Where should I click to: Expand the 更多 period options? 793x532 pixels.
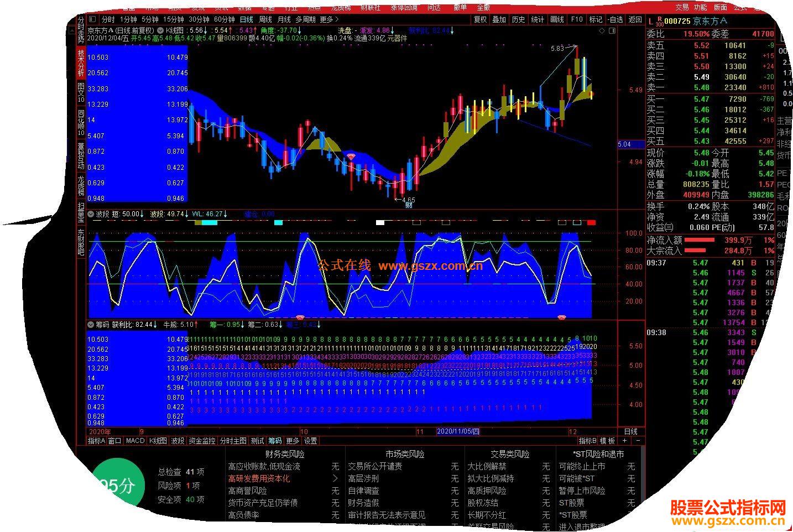coord(330,19)
